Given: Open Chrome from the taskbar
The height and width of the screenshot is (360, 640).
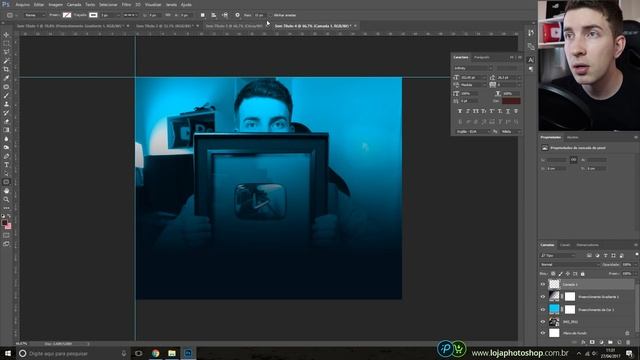Looking at the screenshot, I should pyautogui.click(x=156, y=353).
